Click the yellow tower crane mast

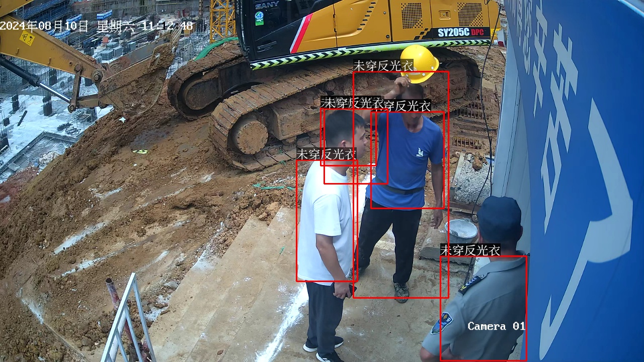pos(222,20)
